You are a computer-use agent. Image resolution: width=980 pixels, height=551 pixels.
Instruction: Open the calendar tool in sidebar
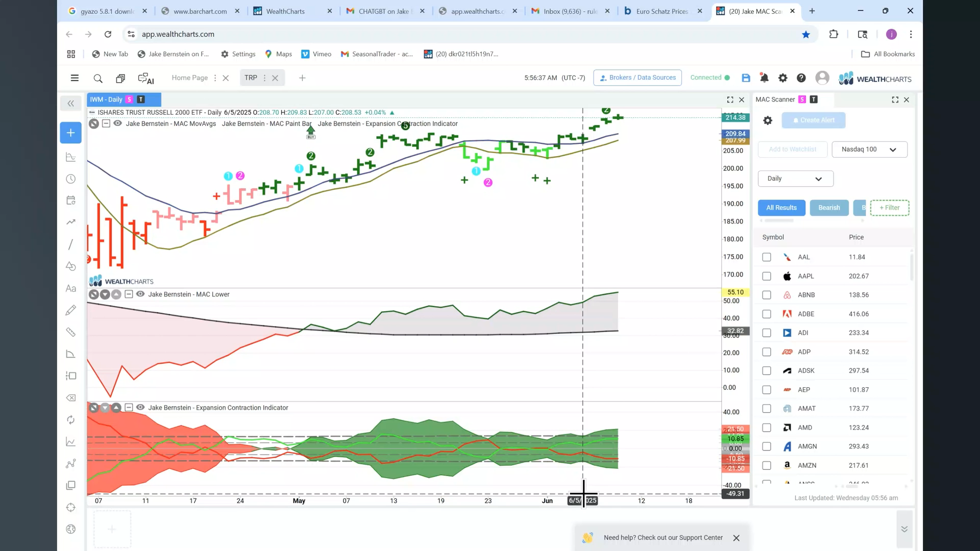[x=71, y=201]
